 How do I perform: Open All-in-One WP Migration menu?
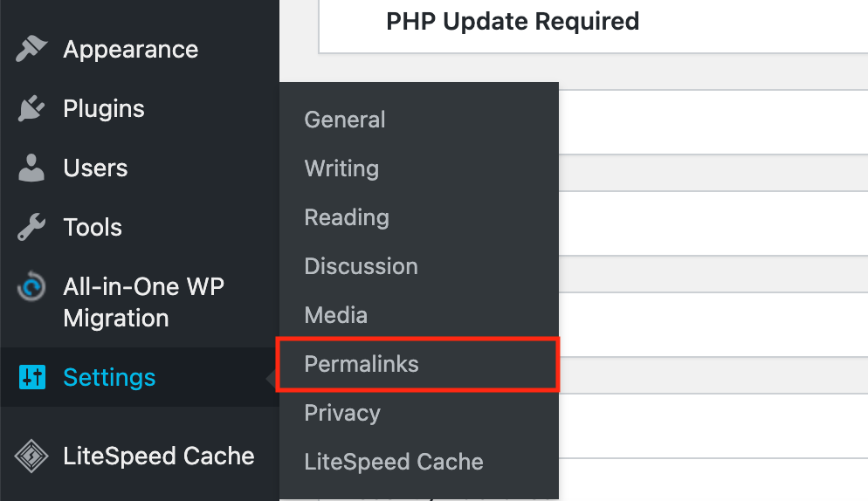point(143,302)
